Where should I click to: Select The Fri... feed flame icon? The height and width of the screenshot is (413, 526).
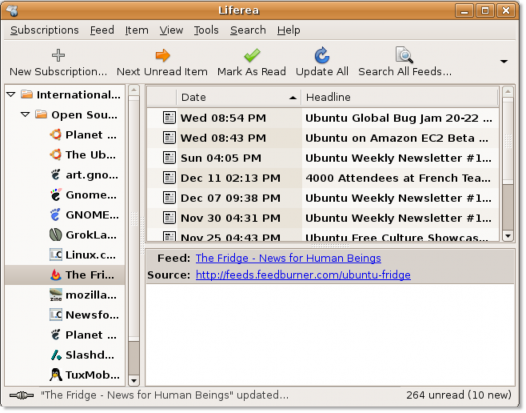(56, 275)
